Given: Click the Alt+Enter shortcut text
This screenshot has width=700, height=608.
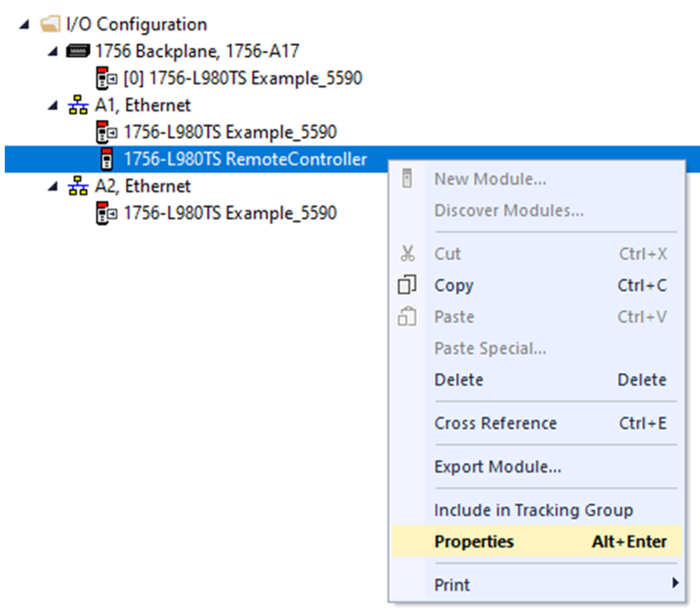Looking at the screenshot, I should click(630, 541).
